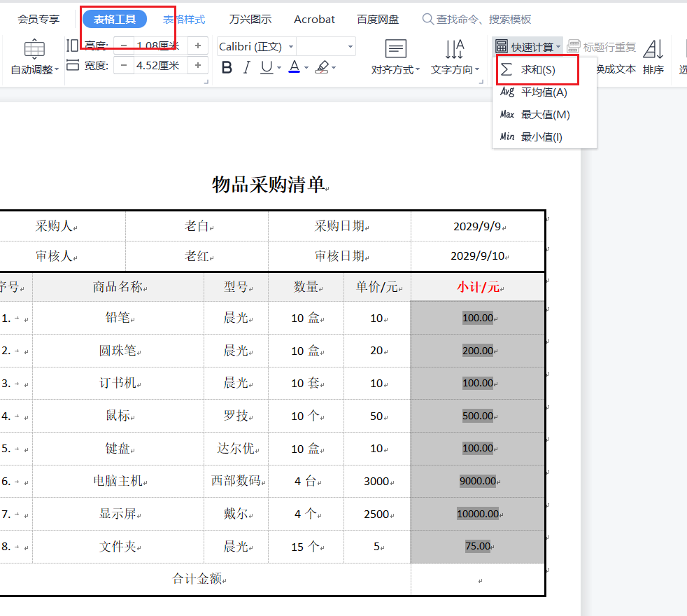This screenshot has width=687, height=616.
Task: Select 求和(S) from the calculation menu
Action: tap(537, 70)
